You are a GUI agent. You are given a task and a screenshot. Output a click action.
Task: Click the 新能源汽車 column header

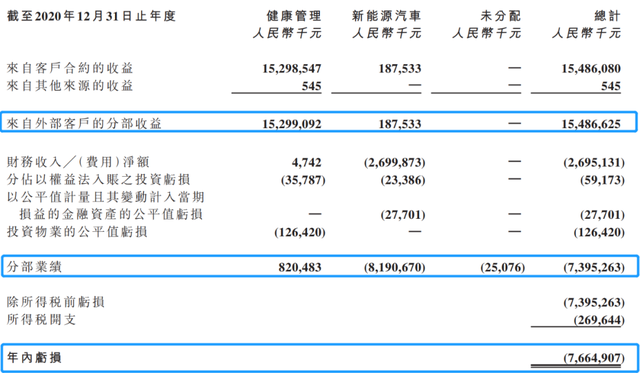click(386, 16)
